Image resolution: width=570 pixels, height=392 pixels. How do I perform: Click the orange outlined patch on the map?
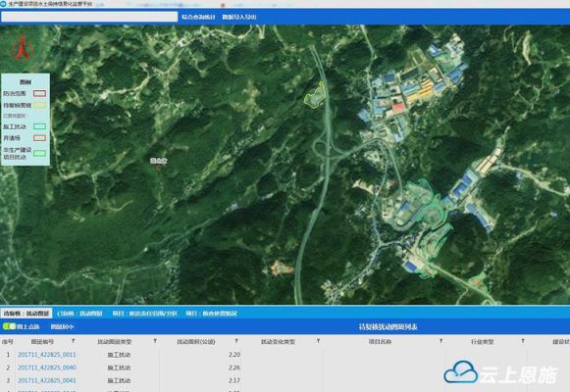(281, 268)
